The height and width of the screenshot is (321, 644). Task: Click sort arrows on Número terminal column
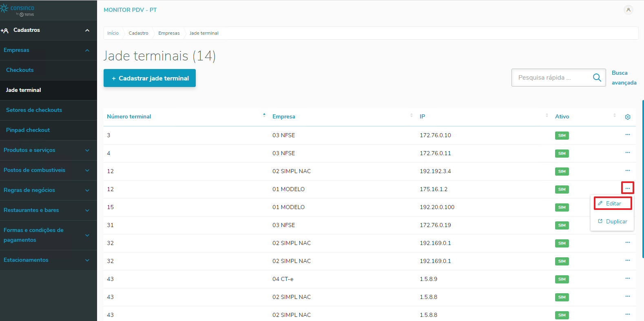(x=264, y=115)
